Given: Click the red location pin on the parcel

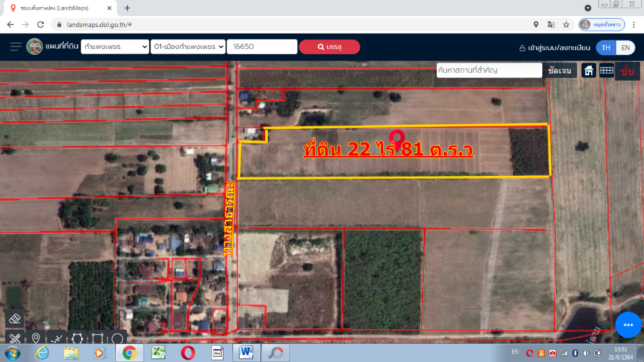Looking at the screenshot, I should (x=397, y=139).
